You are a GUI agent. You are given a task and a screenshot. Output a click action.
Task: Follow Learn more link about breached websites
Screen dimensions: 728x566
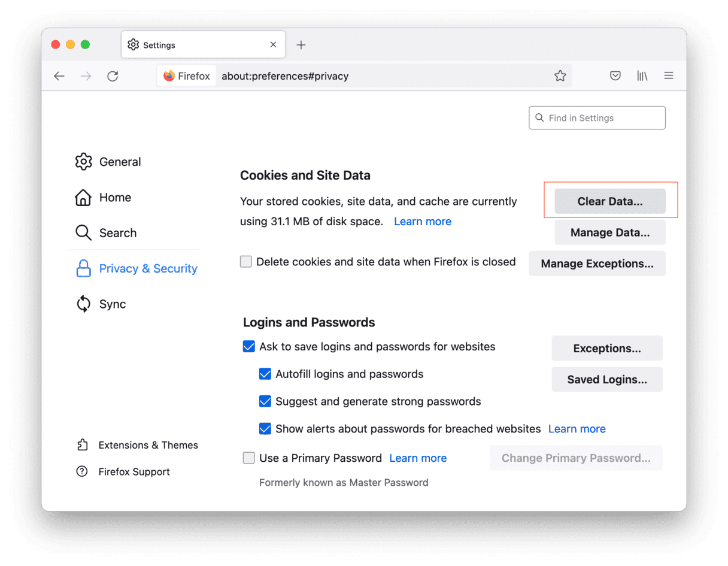(577, 429)
